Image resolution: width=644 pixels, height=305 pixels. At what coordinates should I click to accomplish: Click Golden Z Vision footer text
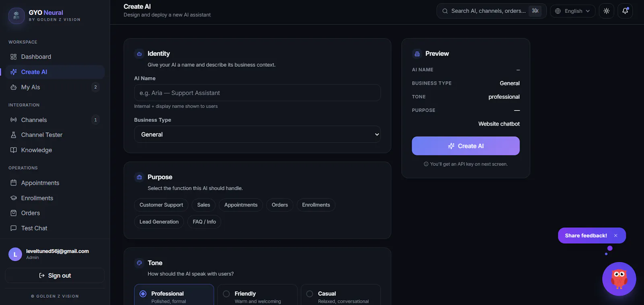click(55, 296)
